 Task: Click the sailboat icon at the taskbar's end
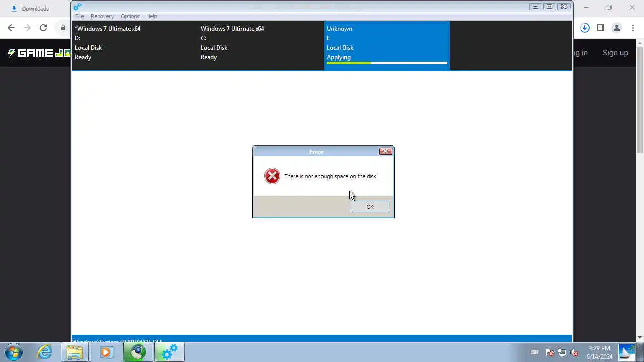click(627, 352)
